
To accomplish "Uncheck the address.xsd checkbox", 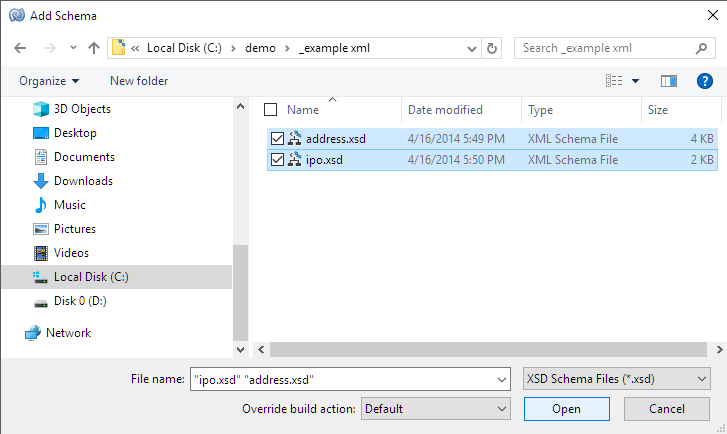I will 277,138.
